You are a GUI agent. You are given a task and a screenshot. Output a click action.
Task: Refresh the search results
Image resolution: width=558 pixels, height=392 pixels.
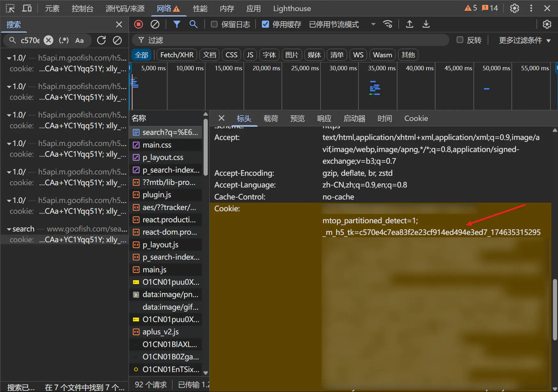point(102,40)
